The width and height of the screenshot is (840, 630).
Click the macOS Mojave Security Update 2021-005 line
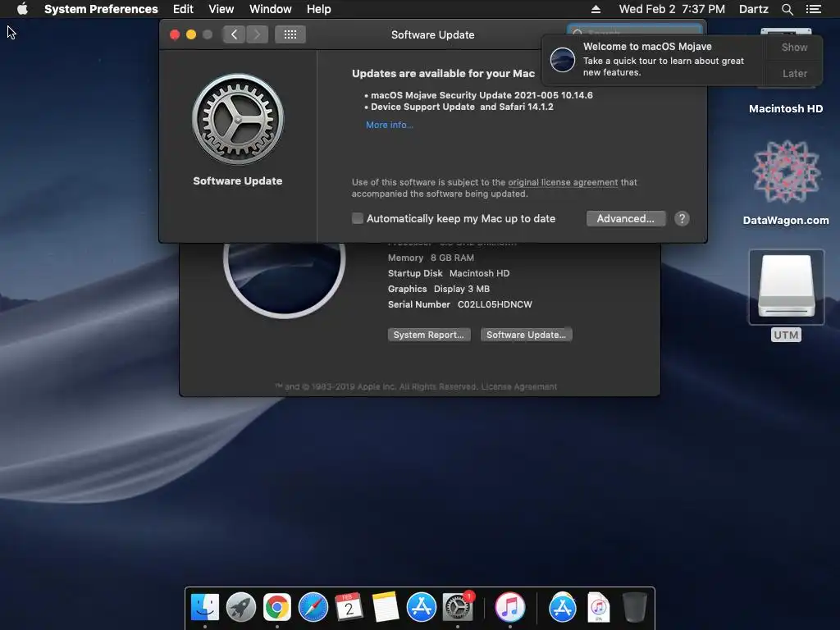[x=482, y=95]
